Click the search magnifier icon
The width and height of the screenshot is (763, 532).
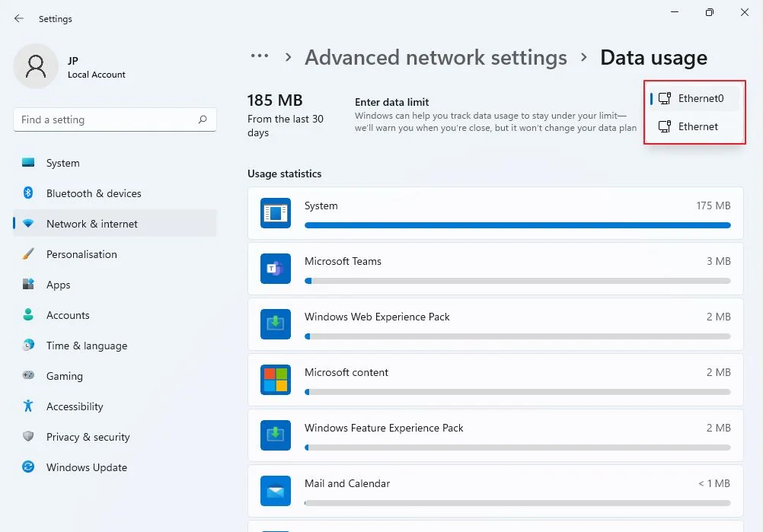[203, 119]
